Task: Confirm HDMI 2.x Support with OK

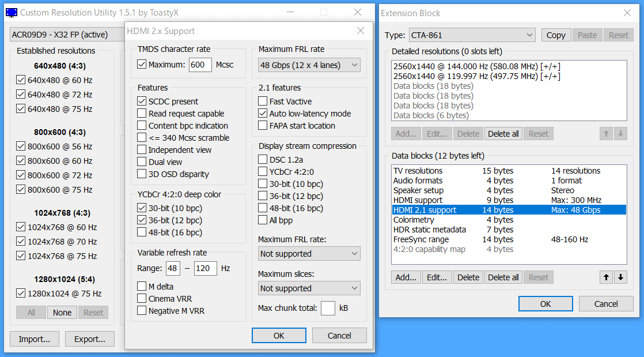Action: click(x=279, y=336)
